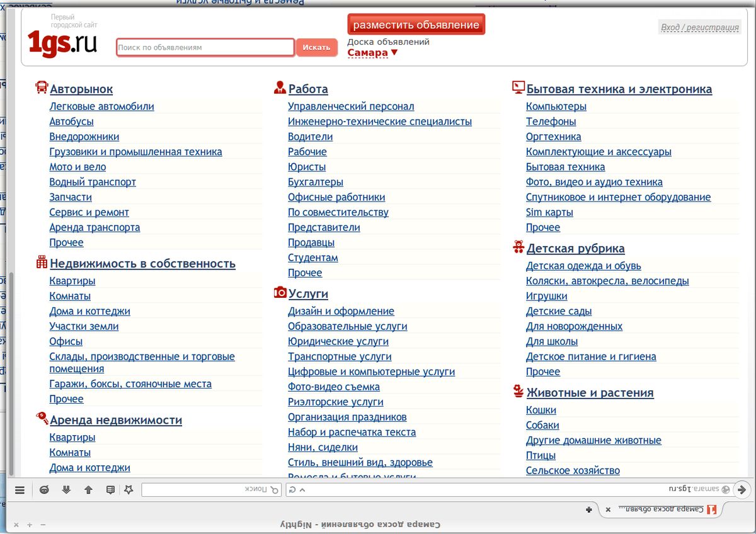Open the Компьютеры category link
This screenshot has width=756, height=534.
[556, 106]
